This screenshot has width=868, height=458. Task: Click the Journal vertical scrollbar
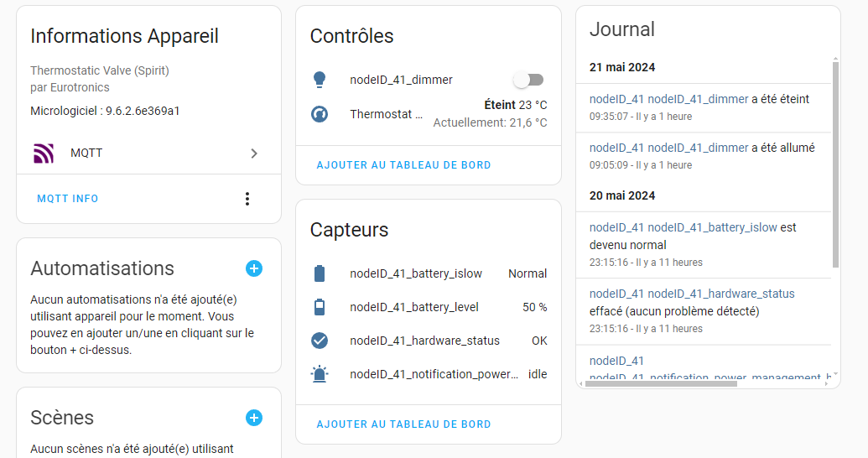point(835,168)
